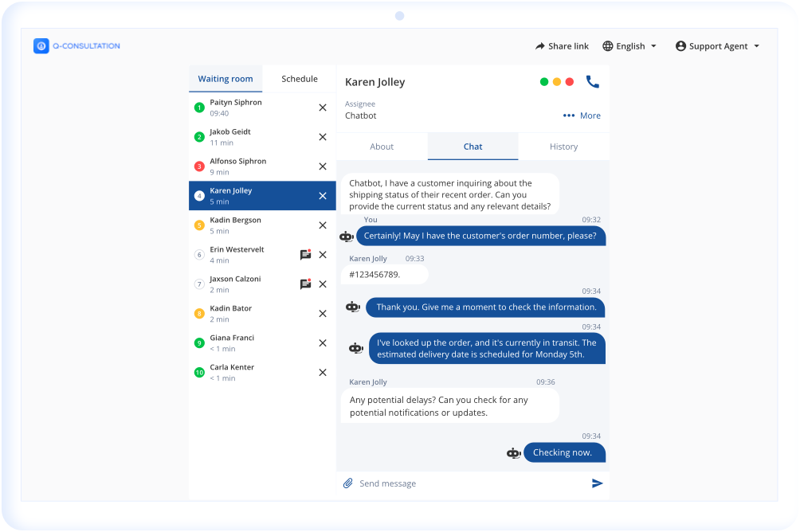Remove Karen Jolley from the queue
This screenshot has height=532, width=800.
click(x=323, y=196)
